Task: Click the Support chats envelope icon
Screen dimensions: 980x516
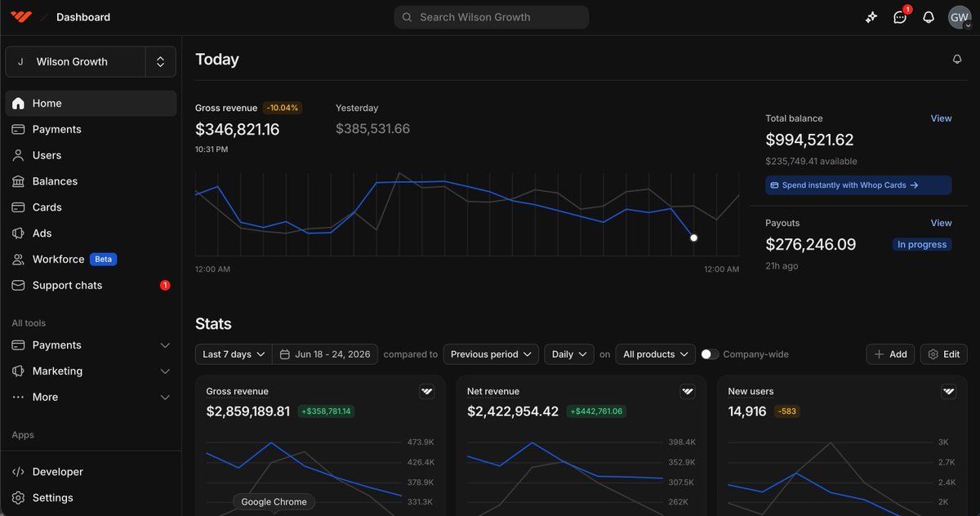Action: point(18,286)
